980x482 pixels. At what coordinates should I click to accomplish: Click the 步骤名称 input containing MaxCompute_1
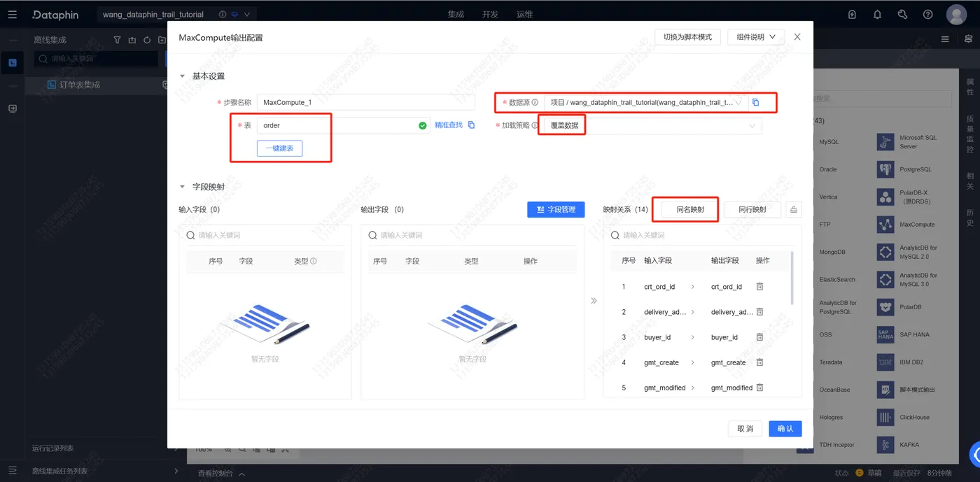pos(366,102)
